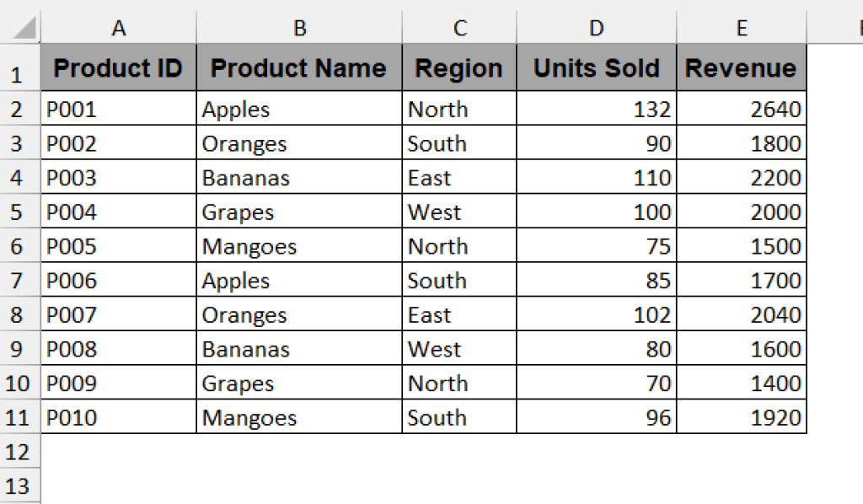Click the Units Sold header cell
The width and height of the screenshot is (863, 504).
[596, 67]
